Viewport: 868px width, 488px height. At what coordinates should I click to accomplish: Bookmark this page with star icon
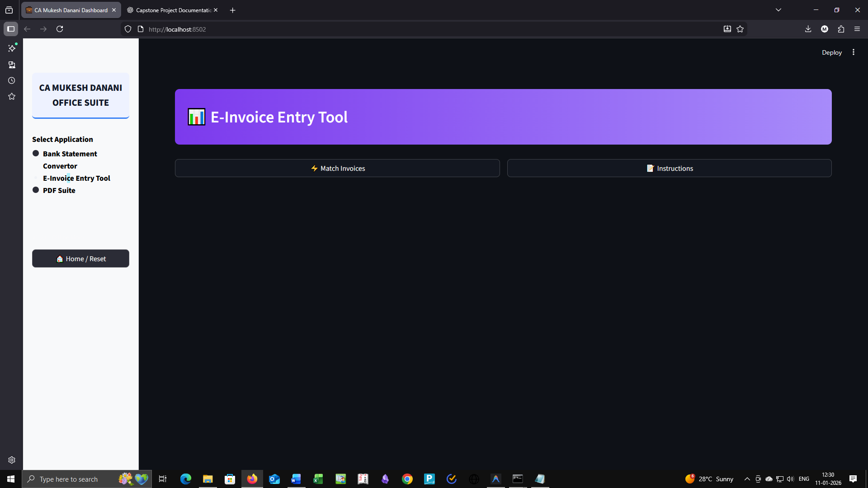(x=740, y=29)
